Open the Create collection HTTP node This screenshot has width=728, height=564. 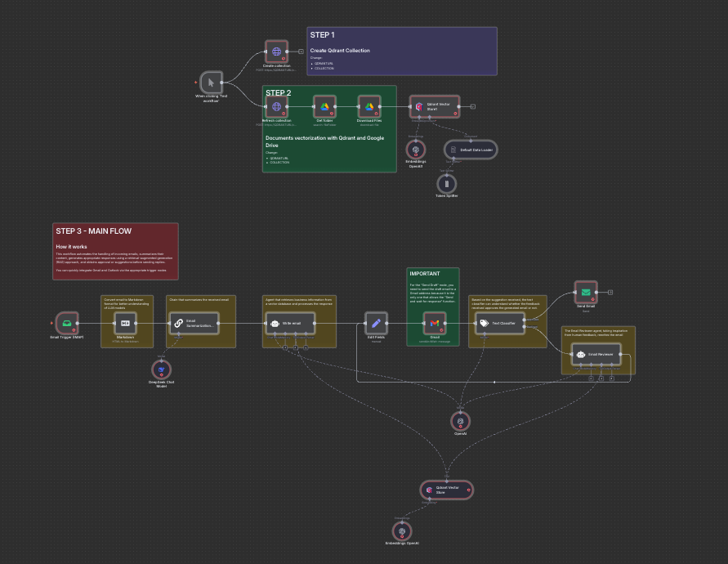click(276, 51)
